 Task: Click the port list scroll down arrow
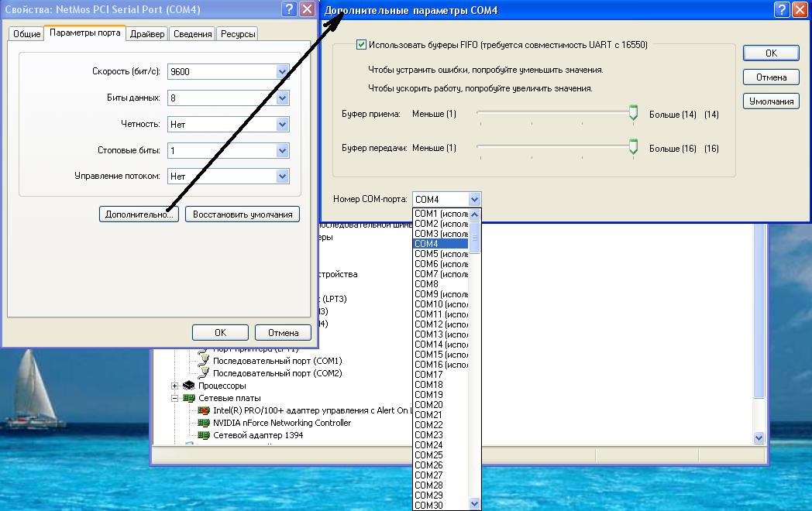pyautogui.click(x=474, y=503)
